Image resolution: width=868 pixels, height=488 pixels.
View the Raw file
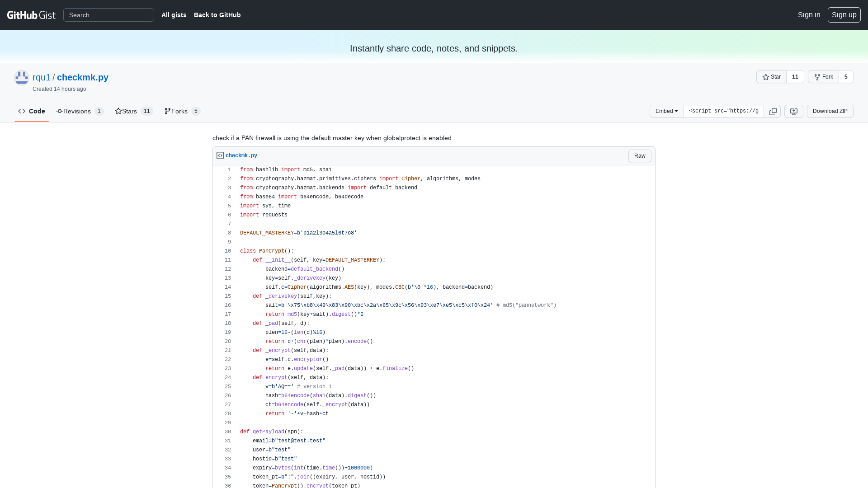[639, 155]
